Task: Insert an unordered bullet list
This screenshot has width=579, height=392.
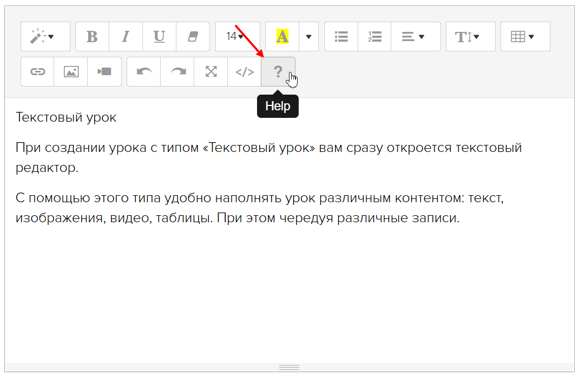Action: [341, 37]
